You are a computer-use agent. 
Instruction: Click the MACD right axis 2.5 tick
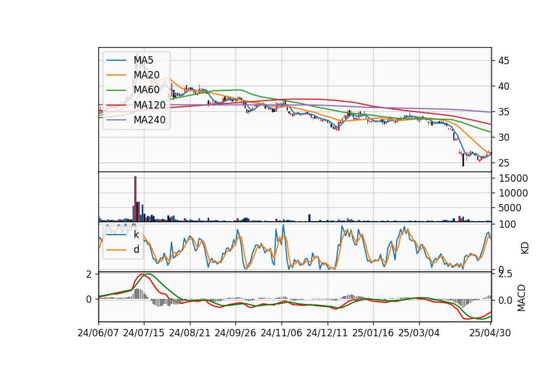click(505, 274)
